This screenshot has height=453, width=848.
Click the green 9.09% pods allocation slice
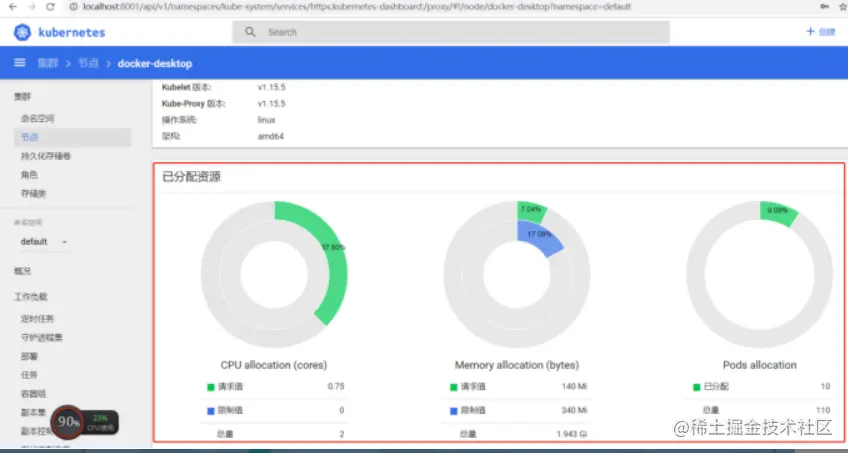click(x=778, y=211)
